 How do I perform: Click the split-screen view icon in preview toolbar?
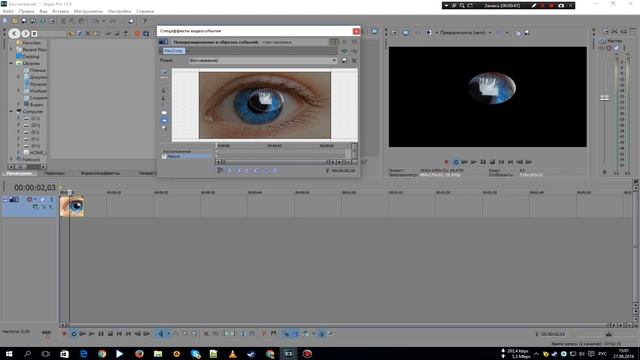pos(428,33)
